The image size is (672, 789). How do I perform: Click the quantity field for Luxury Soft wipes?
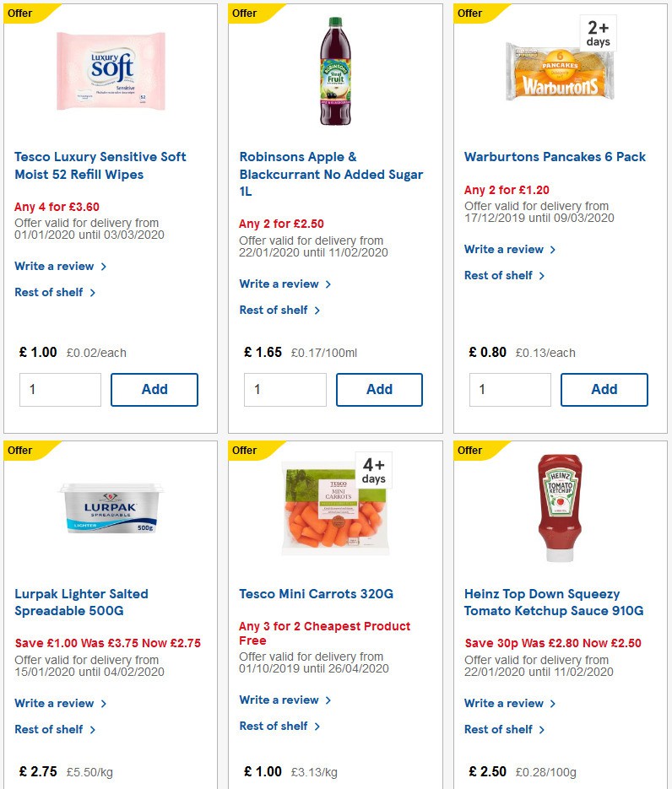(60, 389)
